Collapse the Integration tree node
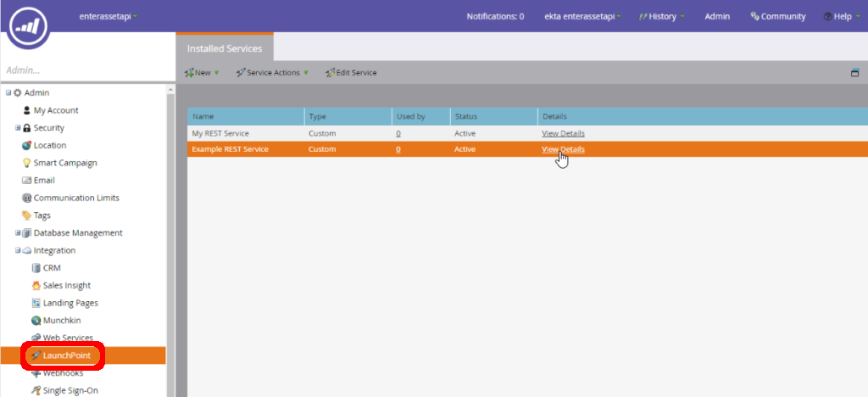Image resolution: width=868 pixels, height=397 pixels. (x=18, y=250)
